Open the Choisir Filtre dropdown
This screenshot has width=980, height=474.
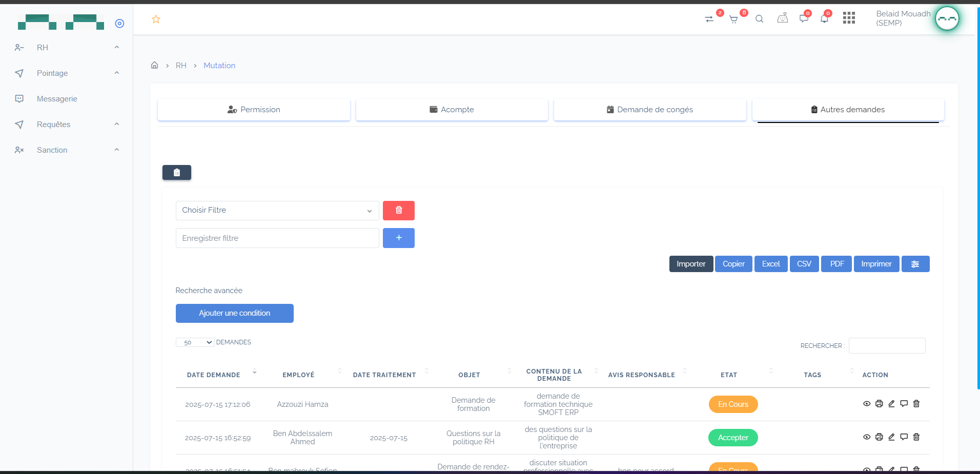pyautogui.click(x=277, y=211)
